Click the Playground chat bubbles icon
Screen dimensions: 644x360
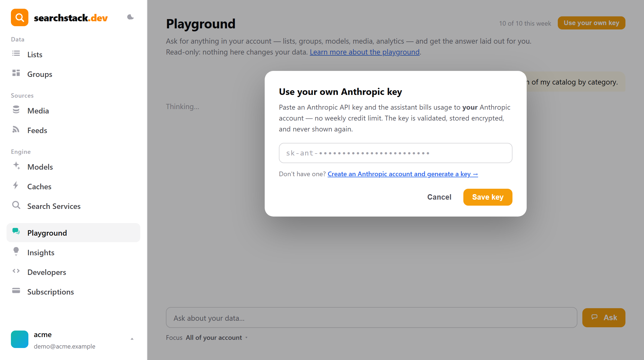pos(16,232)
